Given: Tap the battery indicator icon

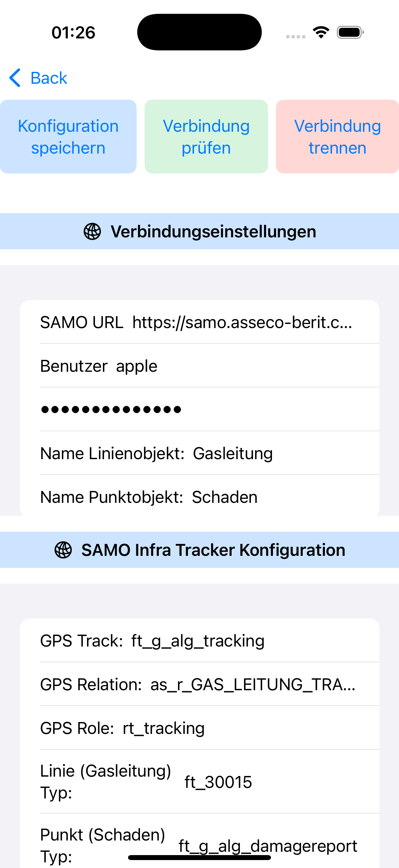Looking at the screenshot, I should coord(348,32).
